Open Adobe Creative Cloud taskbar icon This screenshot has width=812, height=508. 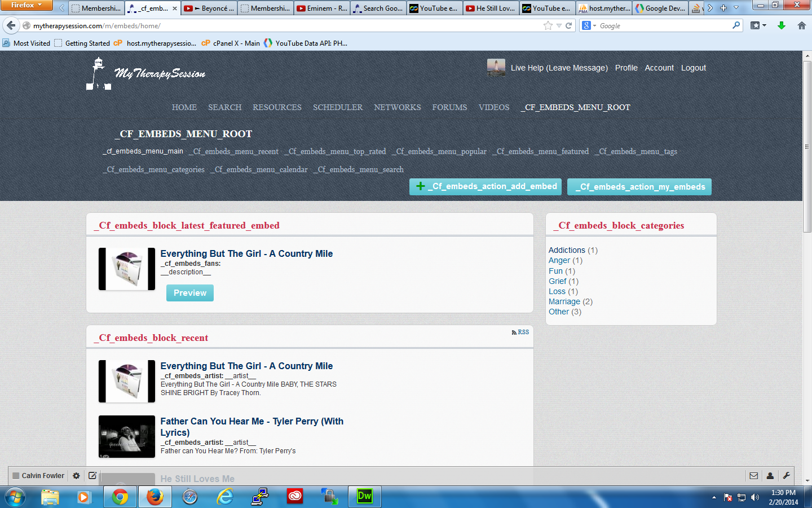[x=295, y=497]
